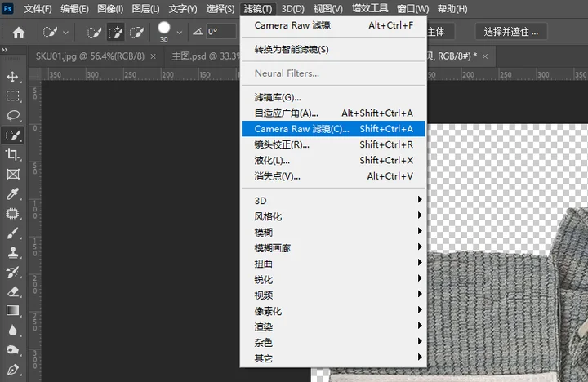Expand the 锐化 submenu
Viewport: 588px width, 382px height.
[x=333, y=279]
